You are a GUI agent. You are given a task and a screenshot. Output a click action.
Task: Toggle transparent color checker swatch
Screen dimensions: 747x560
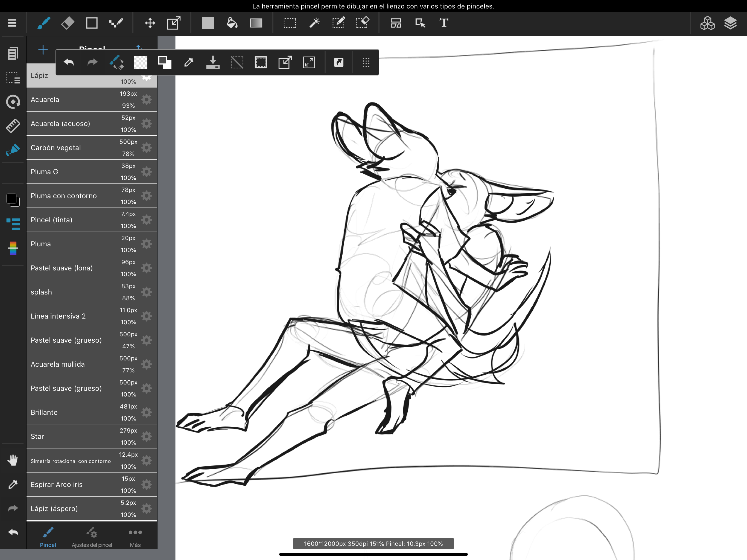point(141,63)
